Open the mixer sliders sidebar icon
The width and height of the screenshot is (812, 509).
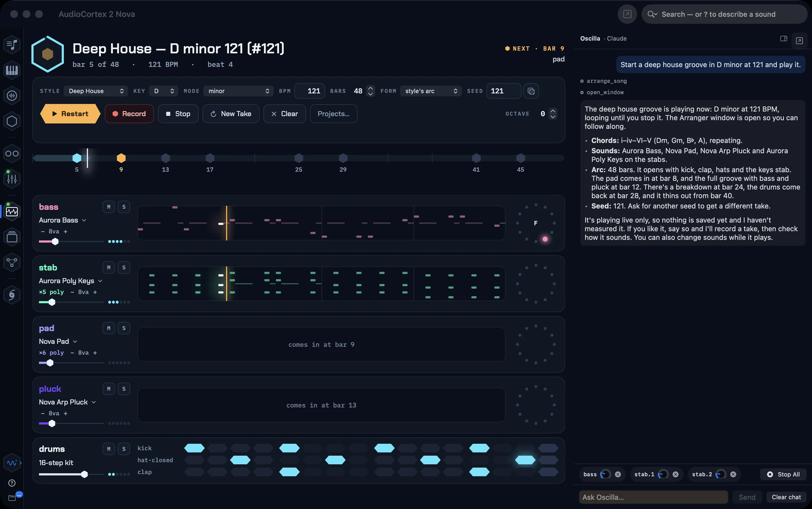pyautogui.click(x=12, y=179)
